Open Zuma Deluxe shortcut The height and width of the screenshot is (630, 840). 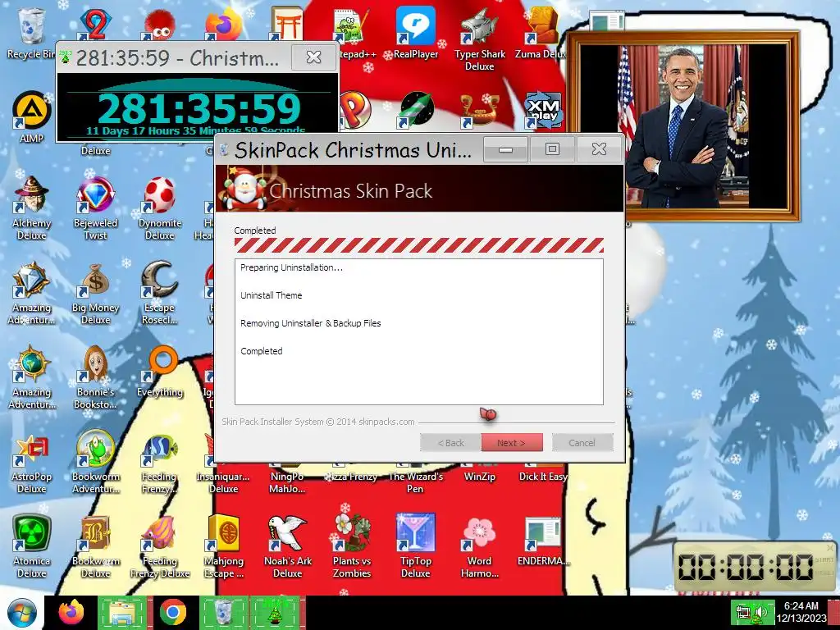(540, 33)
